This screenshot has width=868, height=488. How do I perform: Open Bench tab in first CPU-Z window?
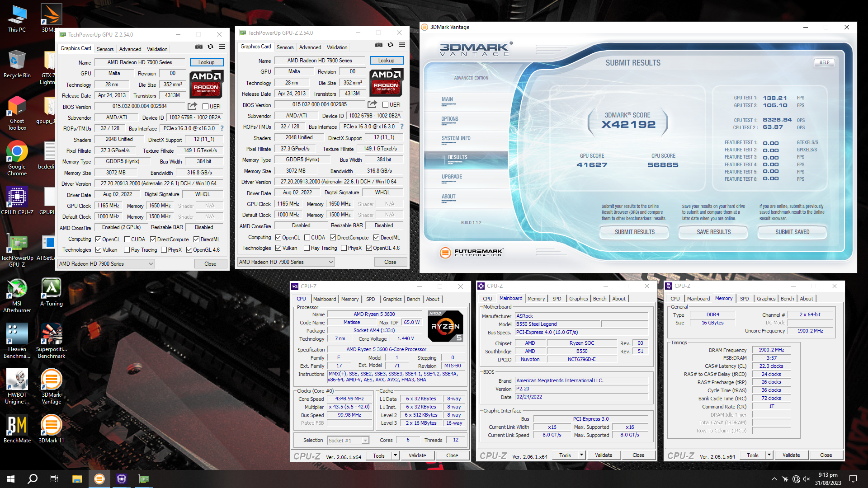pos(413,299)
